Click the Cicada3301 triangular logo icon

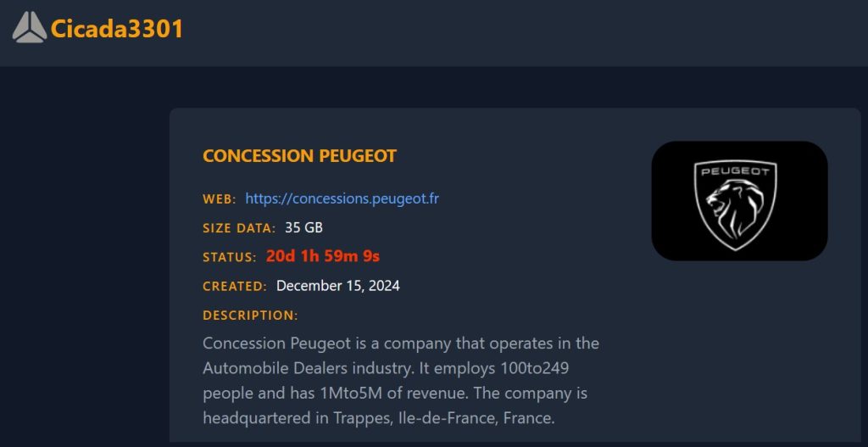pyautogui.click(x=30, y=28)
